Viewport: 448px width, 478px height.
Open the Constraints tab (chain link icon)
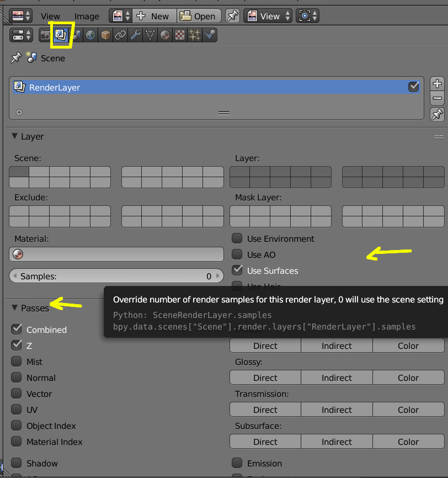(x=120, y=35)
